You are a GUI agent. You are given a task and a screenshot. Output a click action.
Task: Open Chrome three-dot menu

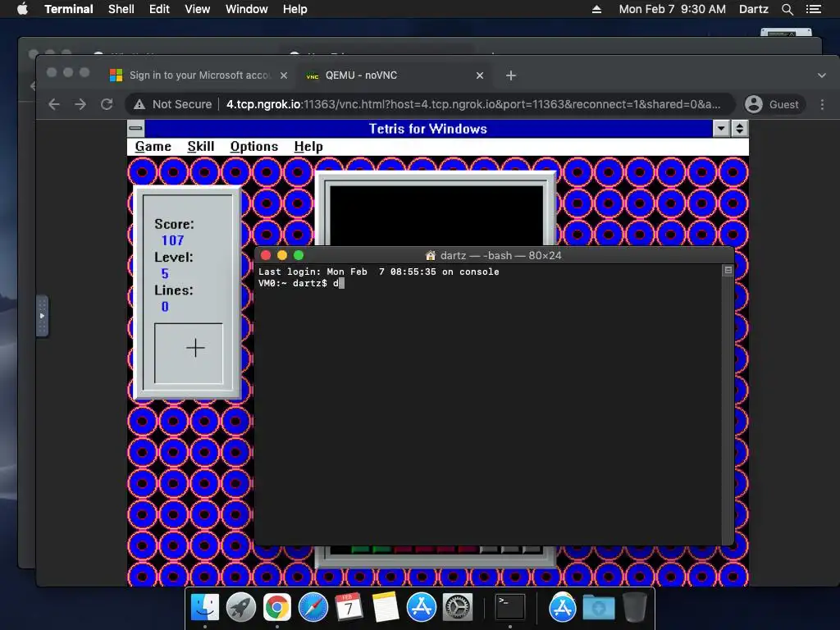tap(822, 104)
